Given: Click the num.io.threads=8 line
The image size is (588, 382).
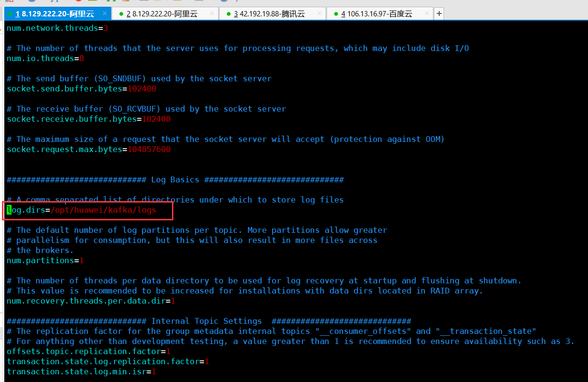Looking at the screenshot, I should click(45, 59).
